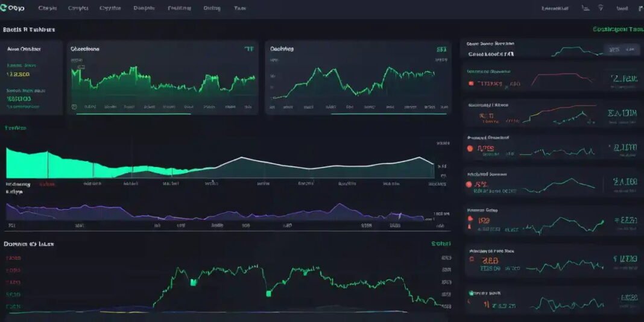Screen dimensions: 644x322
Task: Click the green label right of the bottom chart title
Action: [x=441, y=244]
